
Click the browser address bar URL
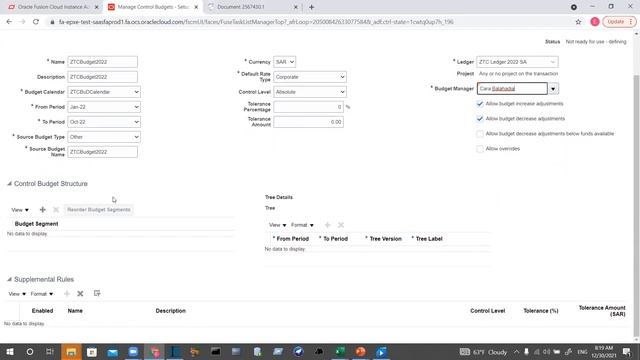coord(256,22)
